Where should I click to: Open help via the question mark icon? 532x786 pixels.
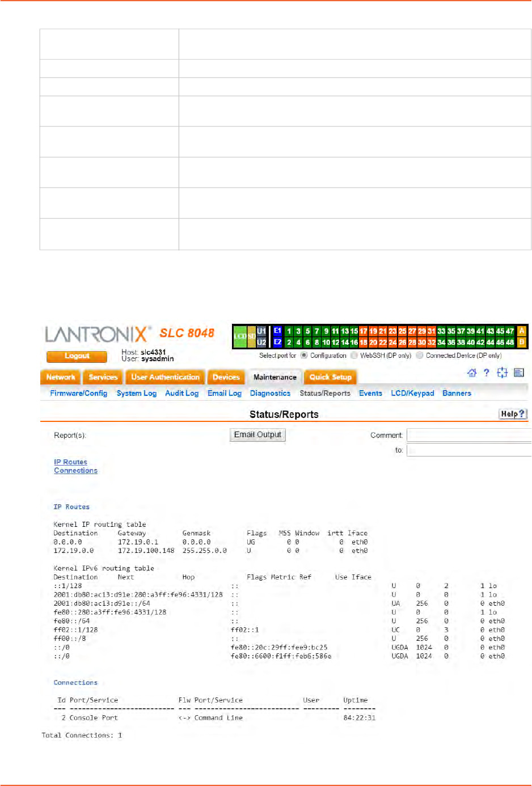(486, 373)
